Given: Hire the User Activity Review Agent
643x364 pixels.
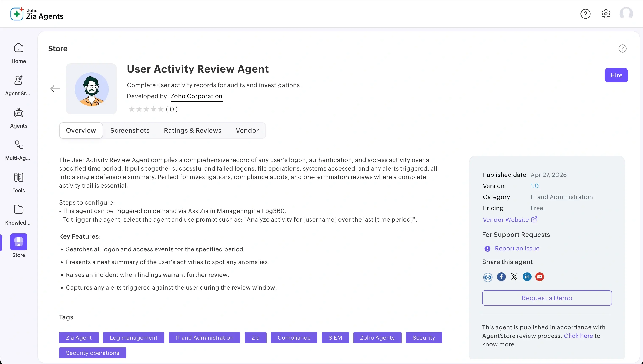Looking at the screenshot, I should (616, 75).
